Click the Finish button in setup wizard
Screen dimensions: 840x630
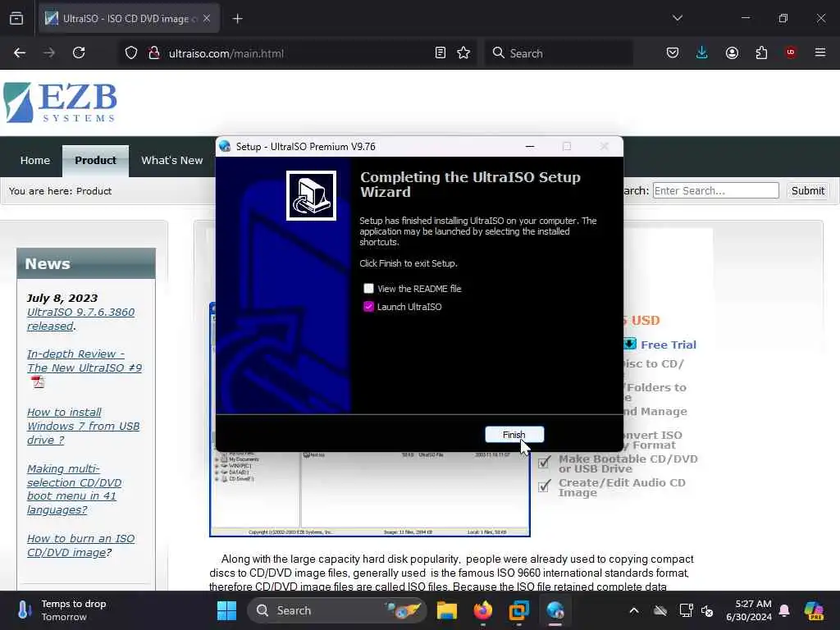pos(514,435)
